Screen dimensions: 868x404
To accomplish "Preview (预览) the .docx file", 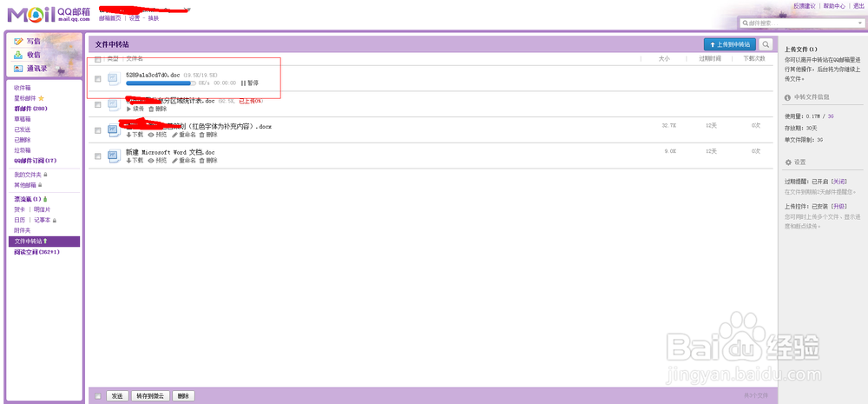I will (157, 135).
